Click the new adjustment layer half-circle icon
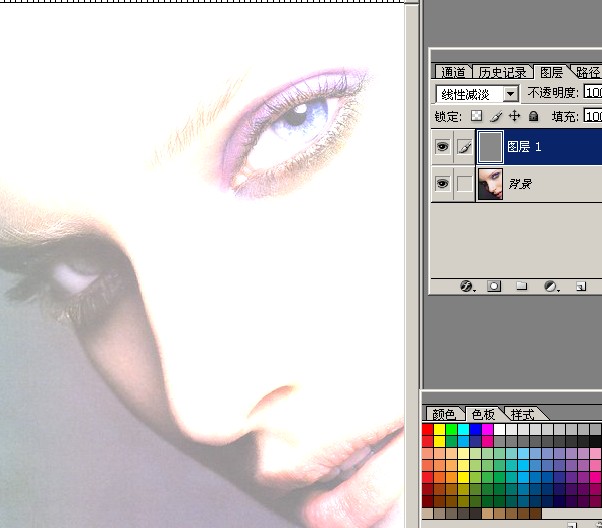The height and width of the screenshot is (528, 602). point(551,286)
